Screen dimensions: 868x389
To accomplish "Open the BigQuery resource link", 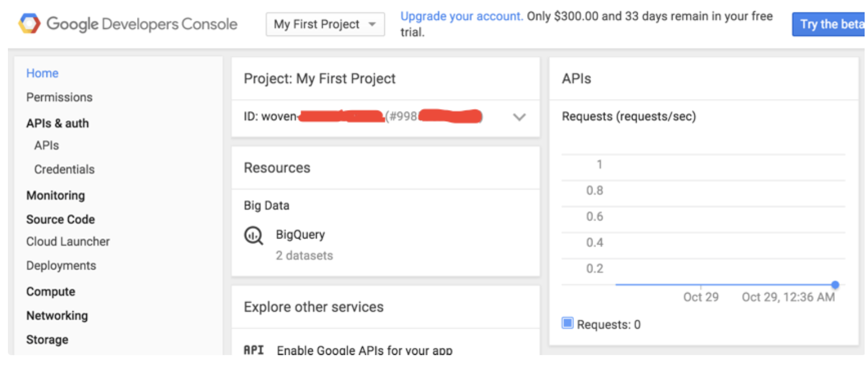I will 300,235.
